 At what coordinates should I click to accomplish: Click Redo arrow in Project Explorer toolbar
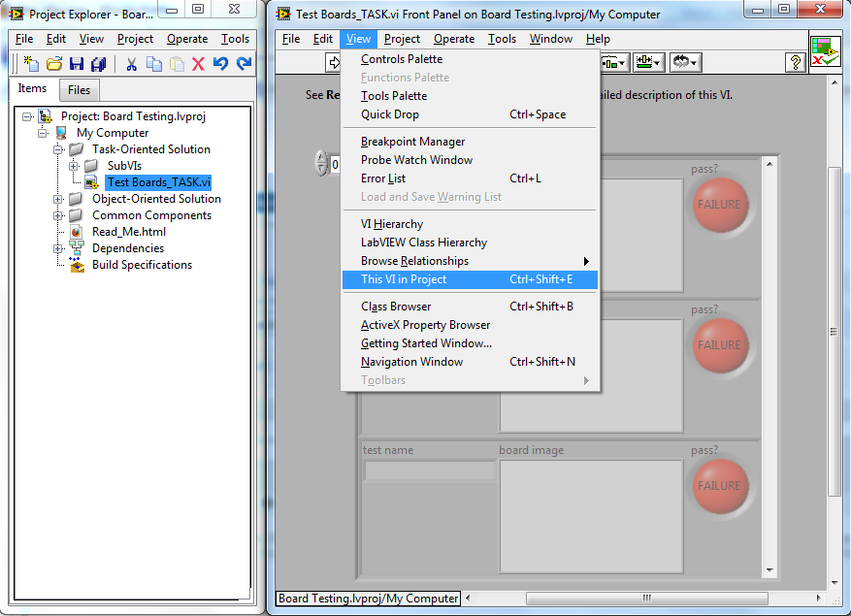tap(244, 64)
